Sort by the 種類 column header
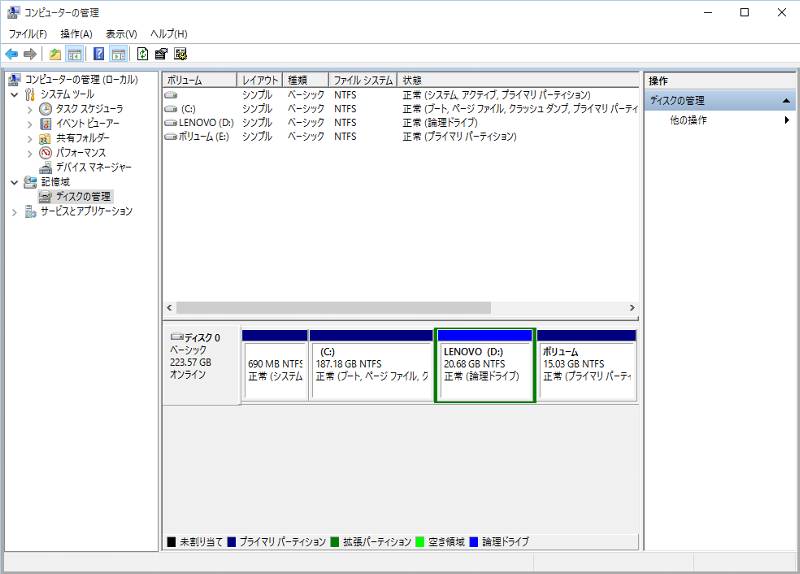800x574 pixels. [305, 80]
